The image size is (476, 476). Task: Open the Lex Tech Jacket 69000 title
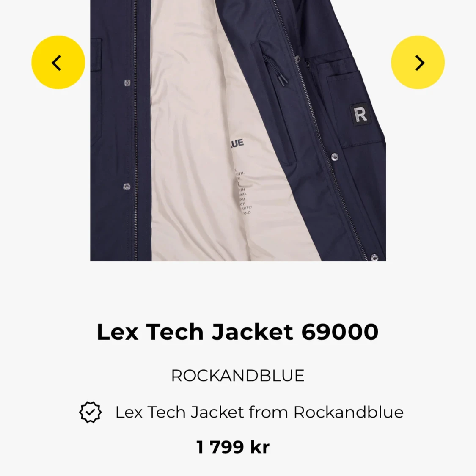[238, 331]
